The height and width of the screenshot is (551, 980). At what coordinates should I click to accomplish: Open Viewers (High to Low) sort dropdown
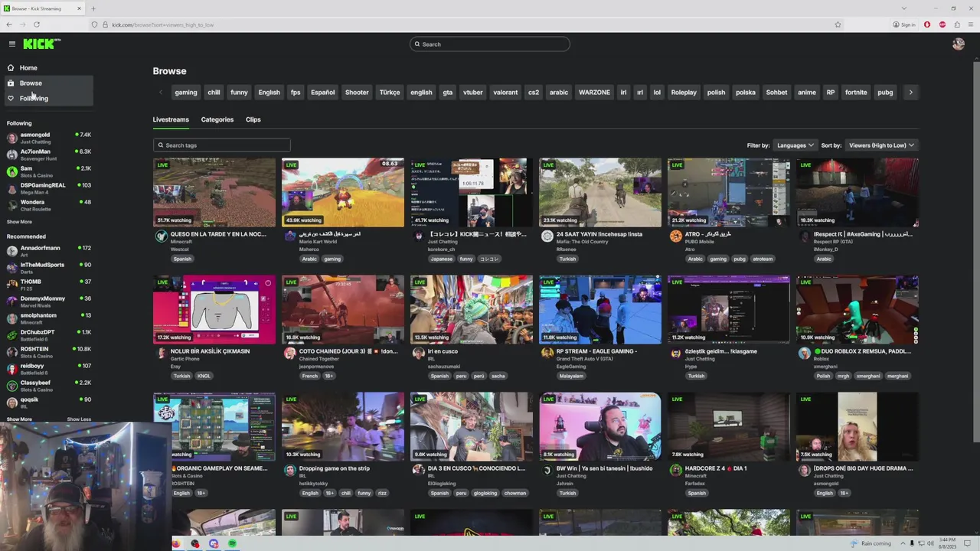(881, 145)
